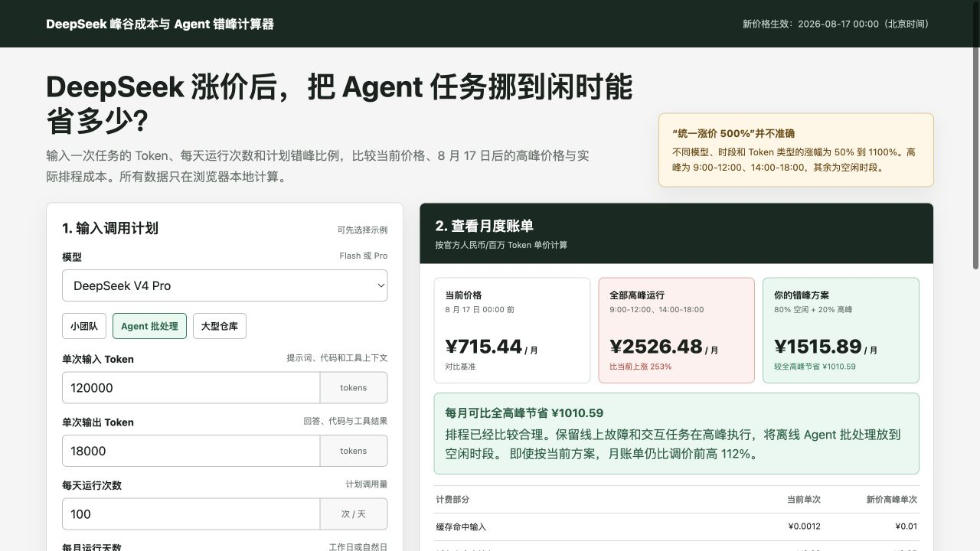Apply the 大型仓库 example preset
This screenshot has width=980, height=551.
coord(220,326)
